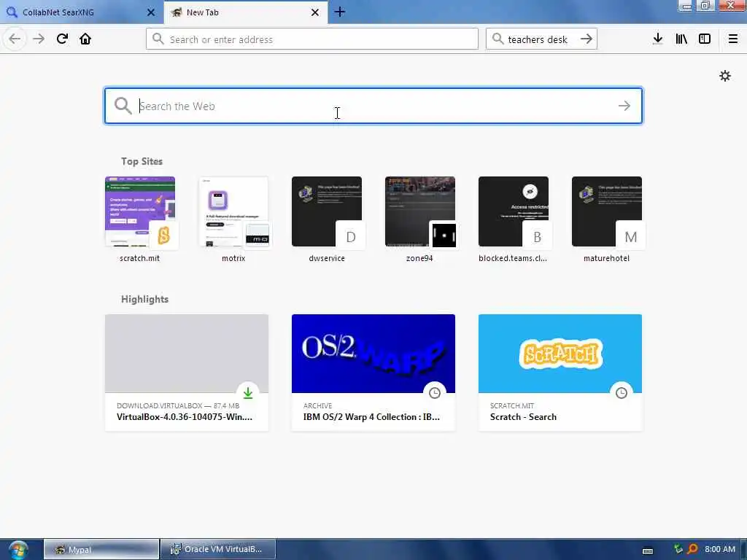The height and width of the screenshot is (560, 747).
Task: Switch to the CollabNet SearXNG tab
Action: pyautogui.click(x=82, y=12)
